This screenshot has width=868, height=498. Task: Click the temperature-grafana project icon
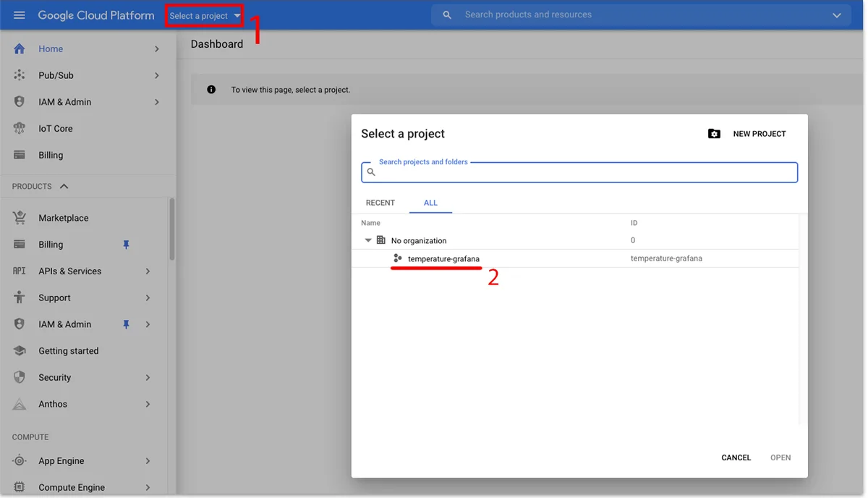click(x=397, y=258)
